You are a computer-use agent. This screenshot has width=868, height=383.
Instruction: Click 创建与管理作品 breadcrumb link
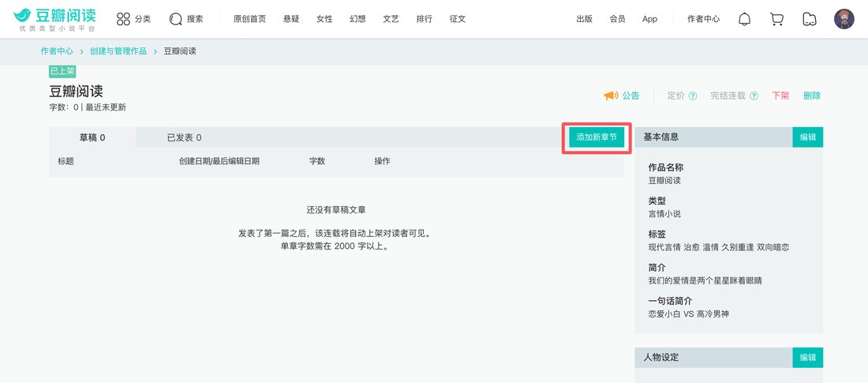pos(118,51)
